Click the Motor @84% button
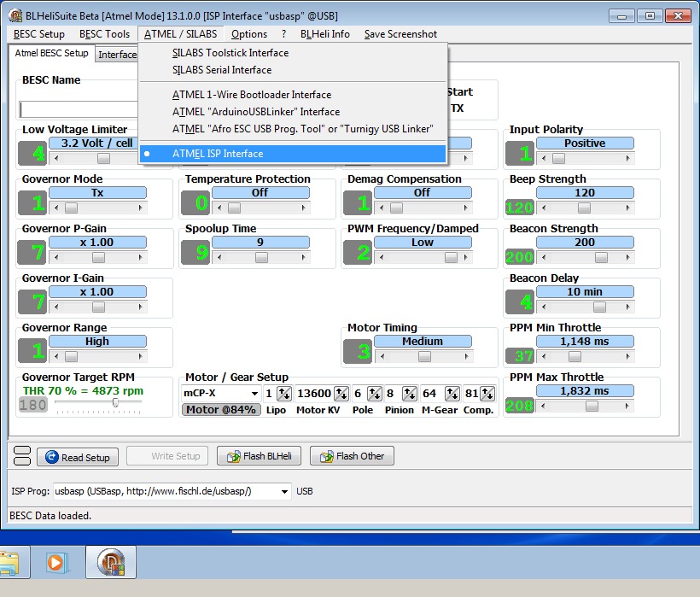Screen dimensions: 700x597 point(221,409)
